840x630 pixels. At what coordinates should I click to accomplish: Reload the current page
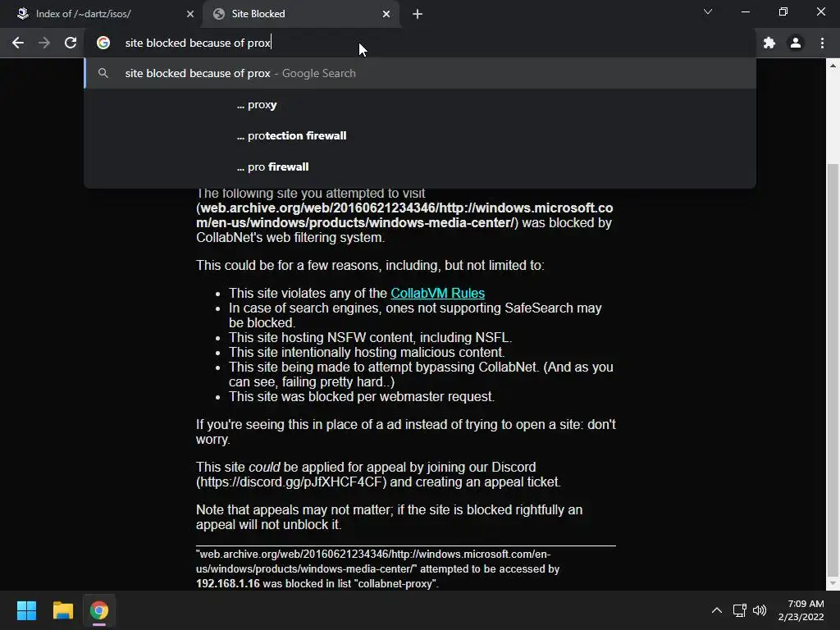pyautogui.click(x=71, y=43)
